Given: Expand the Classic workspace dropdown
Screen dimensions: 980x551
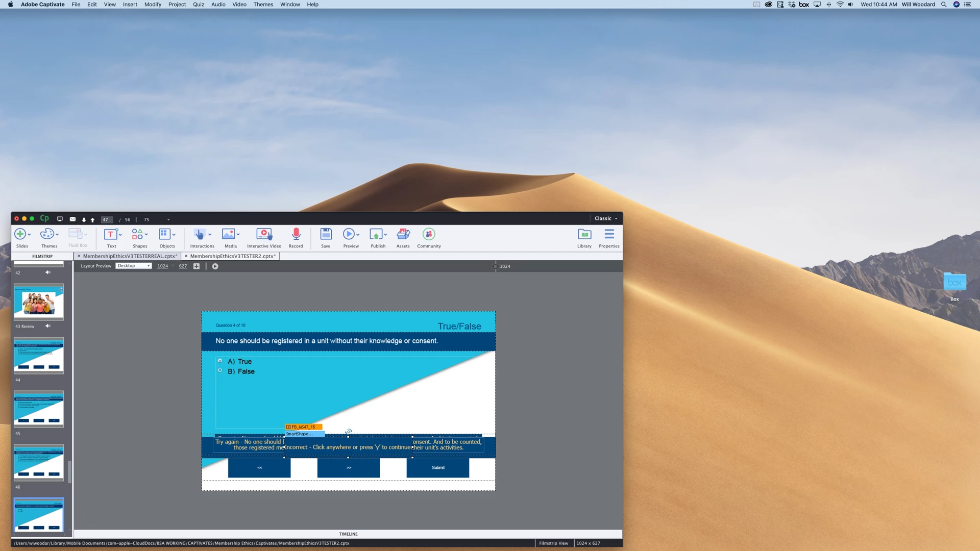Looking at the screenshot, I should pos(606,218).
